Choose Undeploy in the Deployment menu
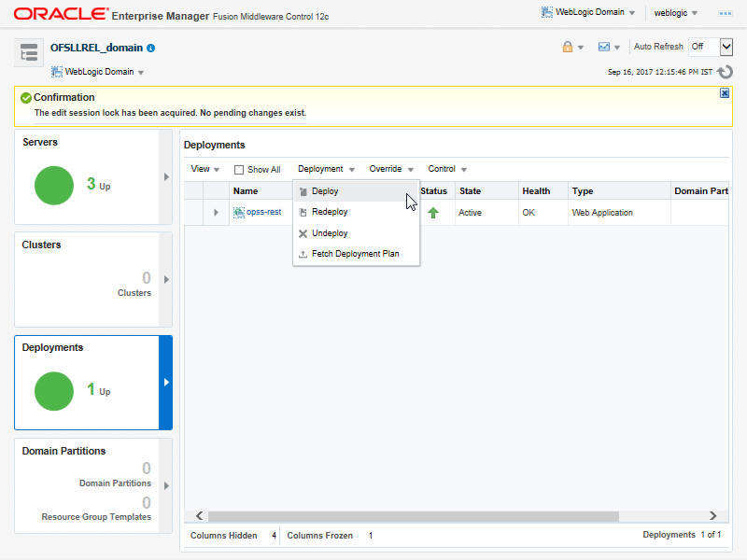This screenshot has width=747, height=560. click(x=330, y=233)
